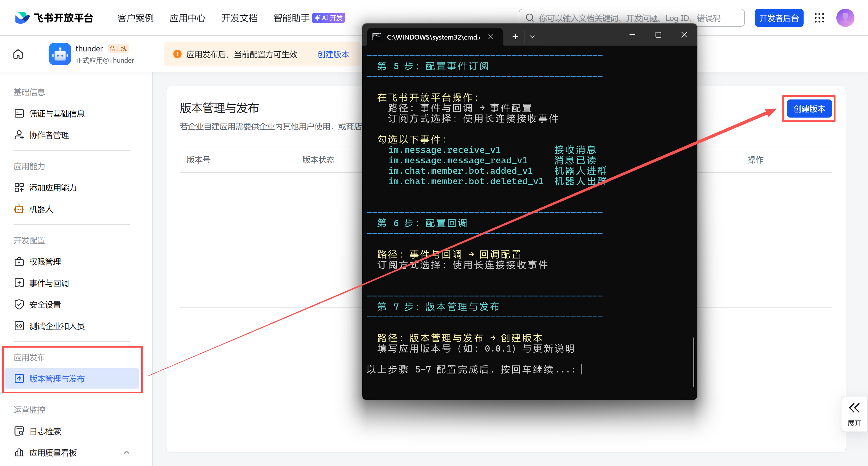Open 机器人 in the sidebar
The height and width of the screenshot is (466, 868).
(41, 209)
